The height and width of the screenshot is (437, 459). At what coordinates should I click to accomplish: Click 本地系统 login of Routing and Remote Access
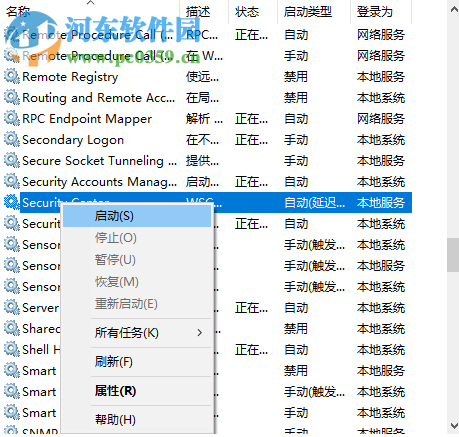[381, 98]
